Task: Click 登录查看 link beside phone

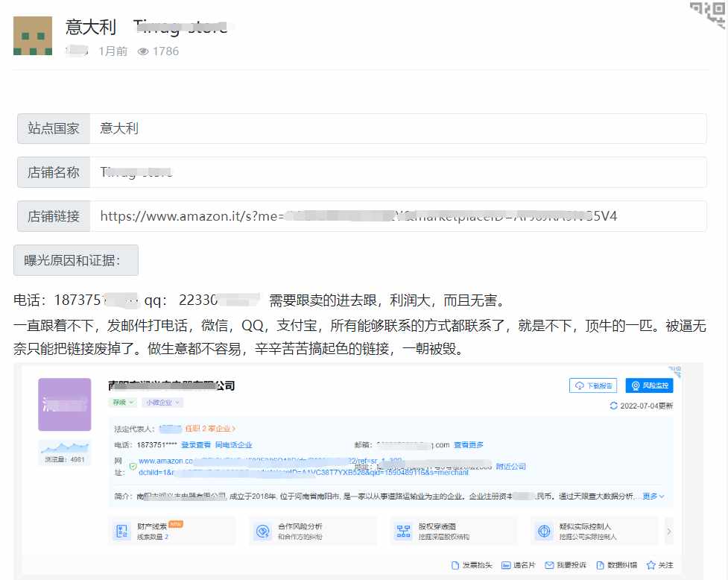Action: [x=195, y=445]
